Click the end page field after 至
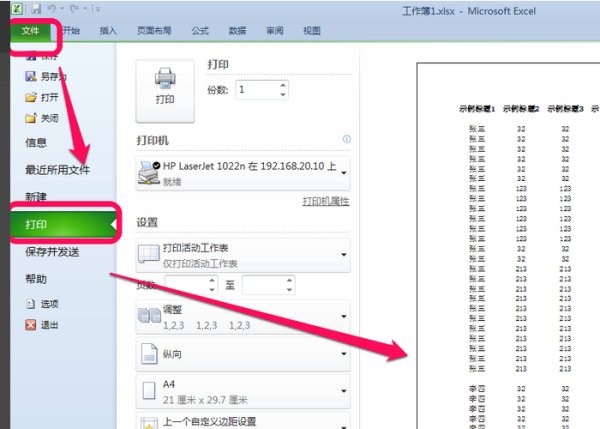This screenshot has width=600, height=429. click(x=264, y=285)
